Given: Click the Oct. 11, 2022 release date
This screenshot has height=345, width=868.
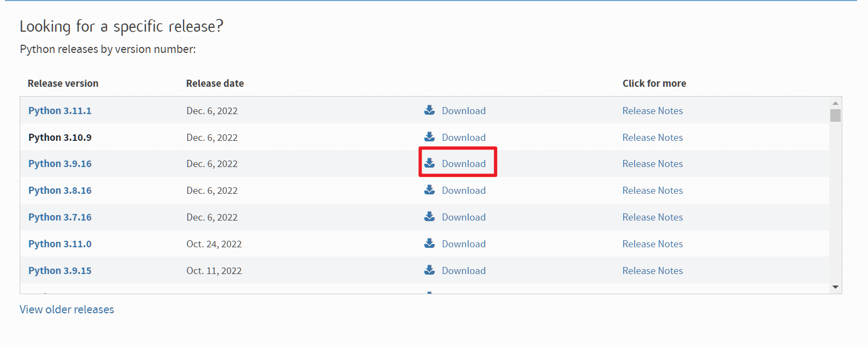Looking at the screenshot, I should pos(214,271).
